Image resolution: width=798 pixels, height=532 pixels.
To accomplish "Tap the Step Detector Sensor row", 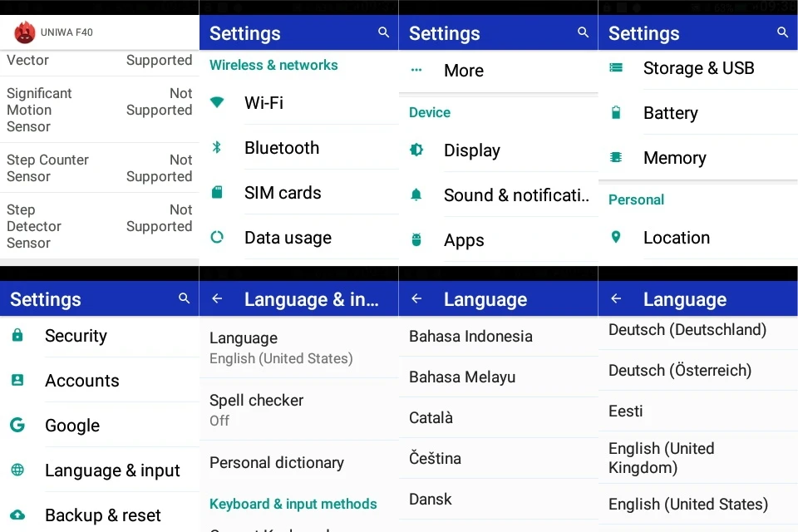I will click(x=99, y=226).
